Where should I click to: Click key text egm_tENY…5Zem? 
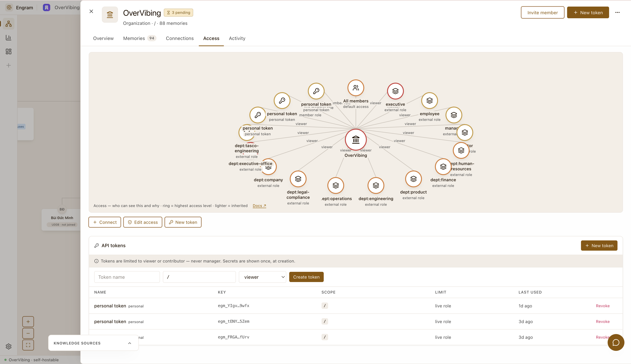[x=234, y=321]
